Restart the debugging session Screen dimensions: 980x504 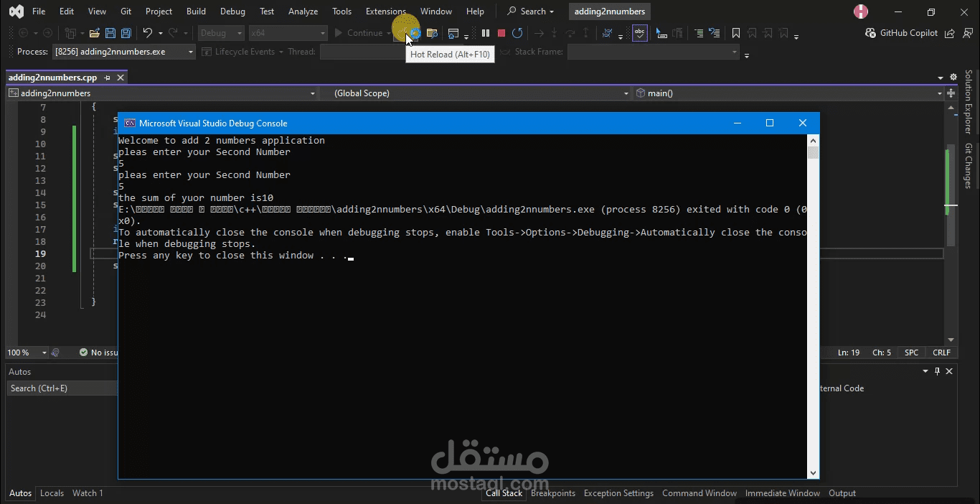click(517, 33)
